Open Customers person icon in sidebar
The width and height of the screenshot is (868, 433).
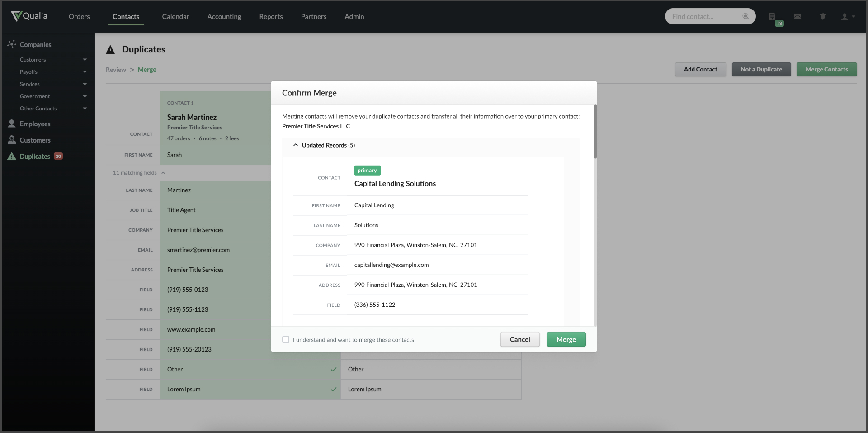12,140
